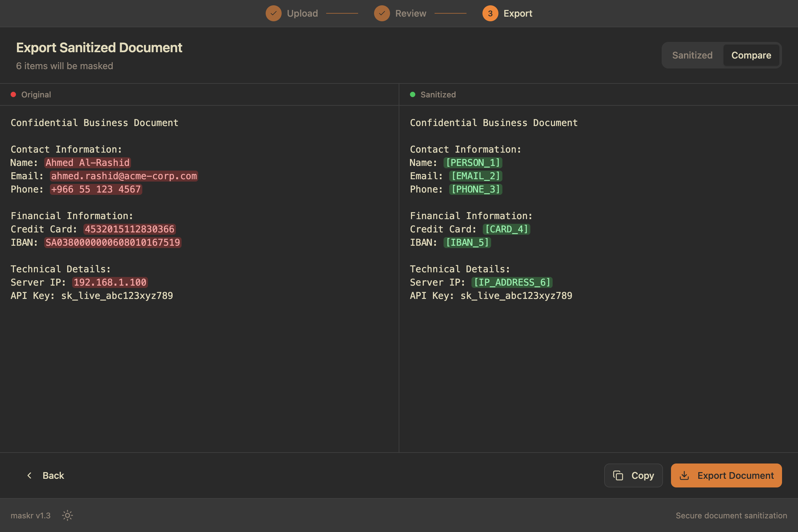Switch to Sanitized view mode
Screen dimensions: 798x532
692,55
